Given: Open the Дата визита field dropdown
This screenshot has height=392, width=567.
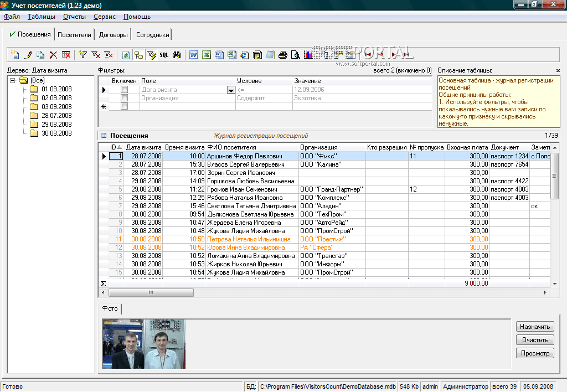Looking at the screenshot, I should coord(231,90).
